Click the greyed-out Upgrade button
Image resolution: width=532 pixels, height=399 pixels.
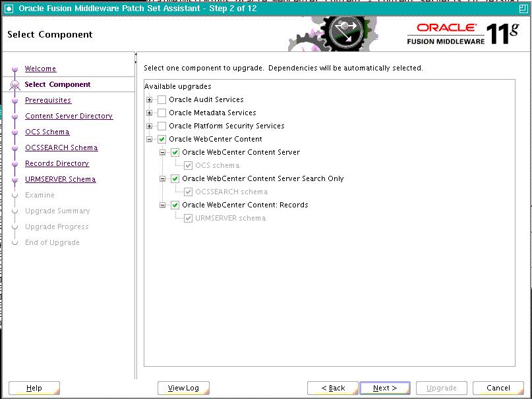(x=442, y=388)
